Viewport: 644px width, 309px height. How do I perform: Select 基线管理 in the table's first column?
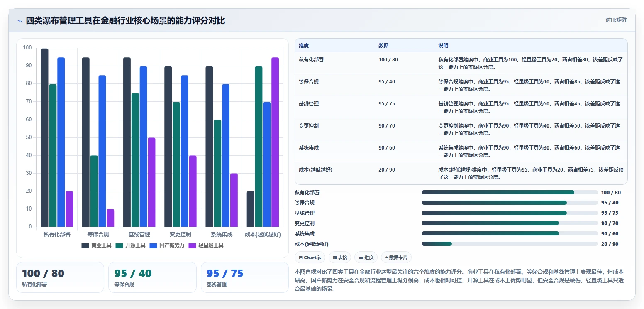point(309,103)
